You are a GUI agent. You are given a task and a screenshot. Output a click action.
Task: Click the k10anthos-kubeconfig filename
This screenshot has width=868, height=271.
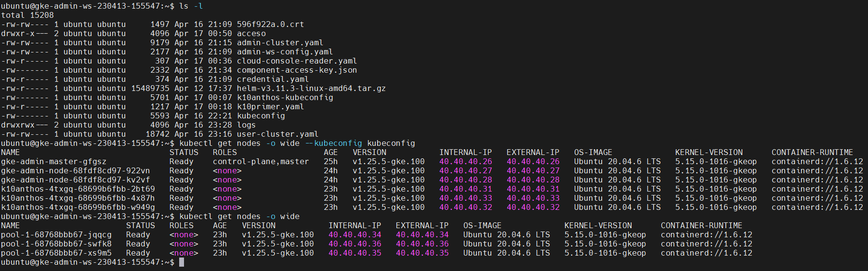[285, 98]
